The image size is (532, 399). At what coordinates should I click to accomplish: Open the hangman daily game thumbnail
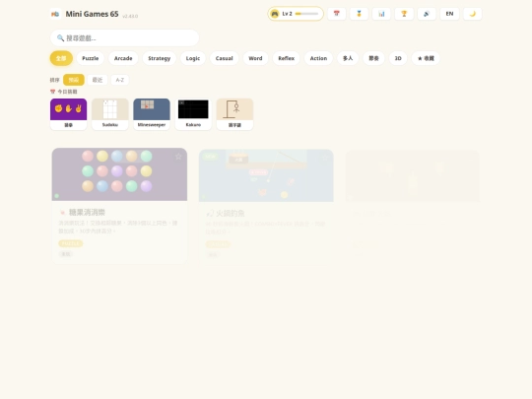pos(234,114)
